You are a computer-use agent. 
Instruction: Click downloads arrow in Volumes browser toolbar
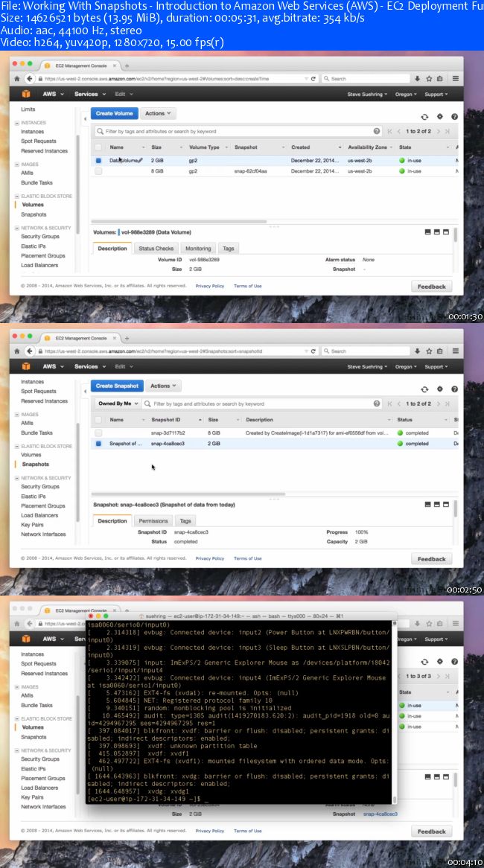(x=417, y=79)
